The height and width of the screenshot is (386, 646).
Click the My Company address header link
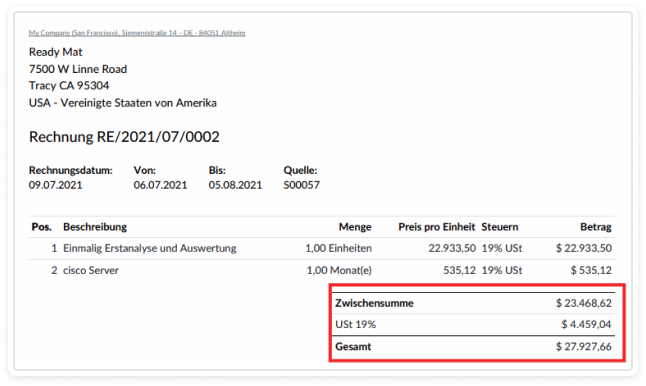pyautogui.click(x=137, y=33)
